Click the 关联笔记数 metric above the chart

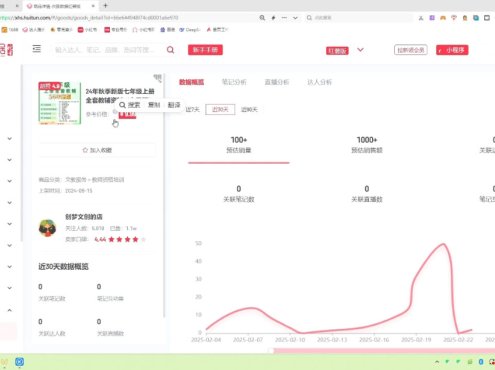coord(239,194)
